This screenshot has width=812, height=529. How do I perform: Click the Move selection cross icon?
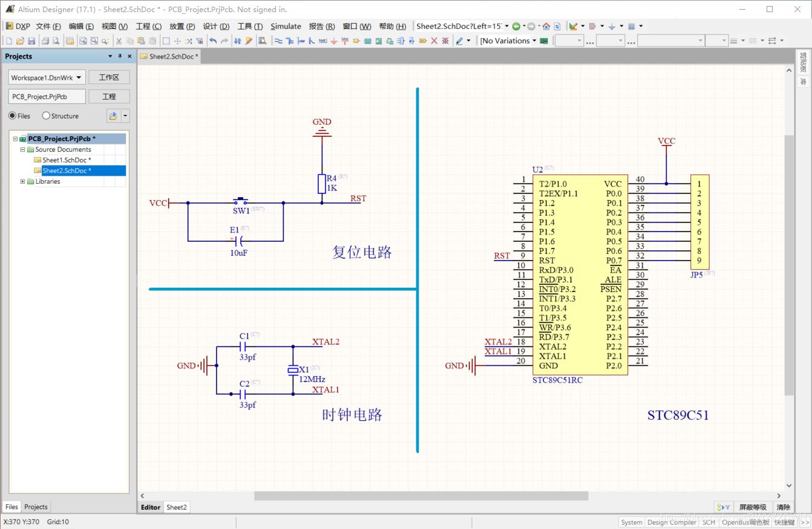pyautogui.click(x=177, y=41)
